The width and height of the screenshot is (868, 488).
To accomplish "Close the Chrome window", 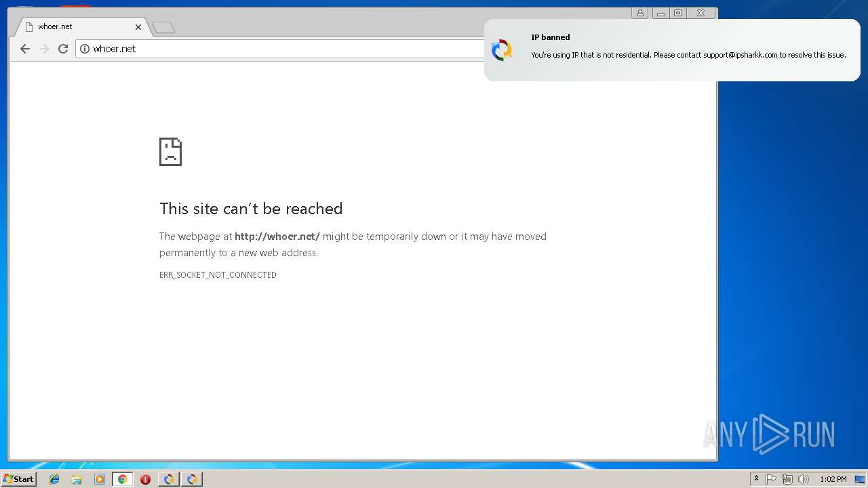I will (x=701, y=13).
